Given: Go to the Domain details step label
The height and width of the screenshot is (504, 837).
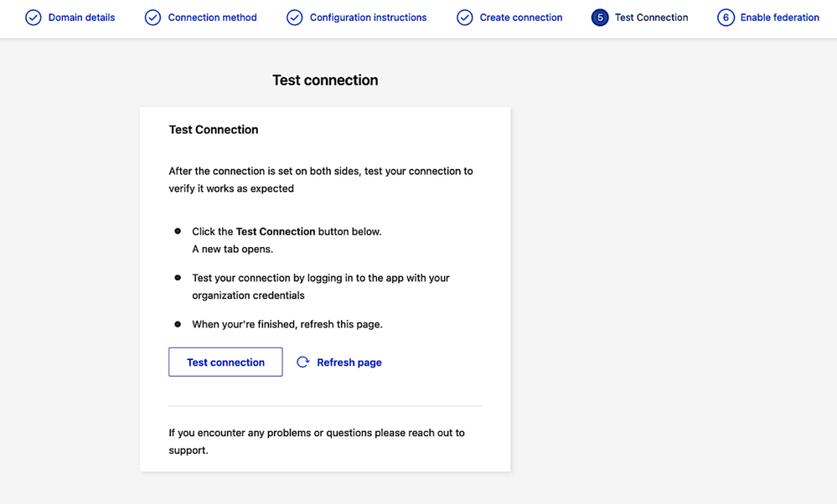Looking at the screenshot, I should click(x=81, y=18).
